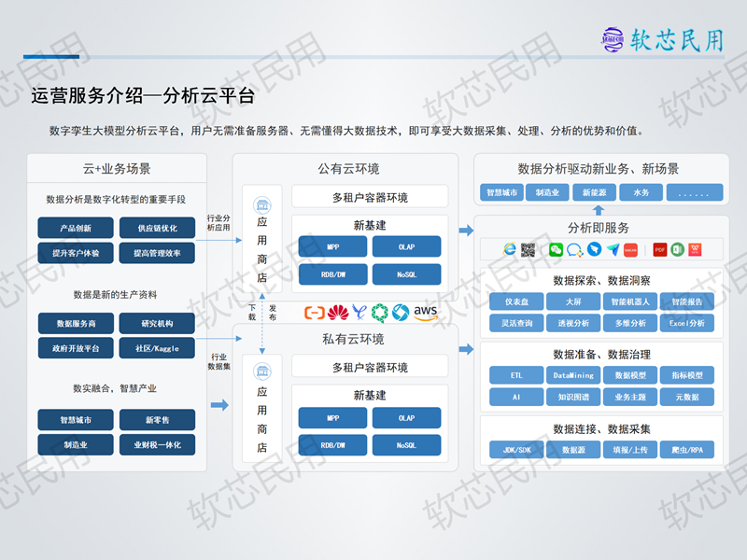This screenshot has height=560, width=747.
Task: Select the 灵活查询 tile
Action: coord(516,323)
